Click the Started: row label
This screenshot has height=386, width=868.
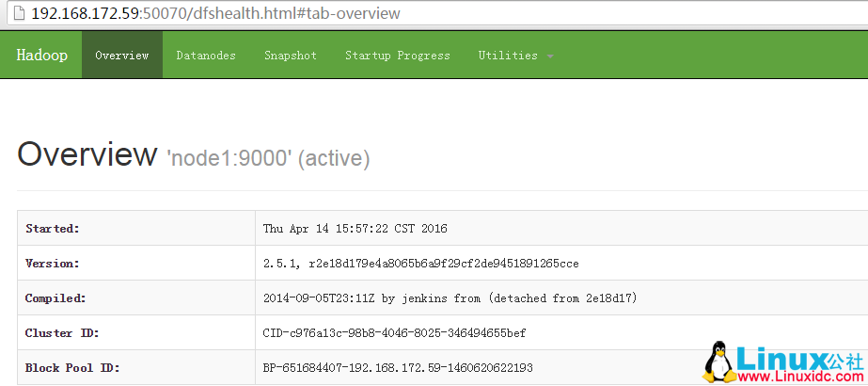click(x=53, y=228)
